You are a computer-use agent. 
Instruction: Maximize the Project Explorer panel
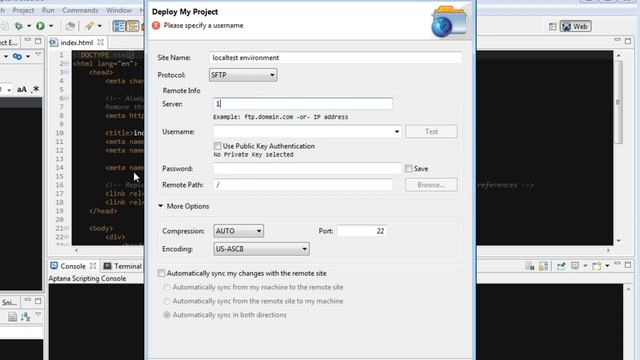point(38,41)
